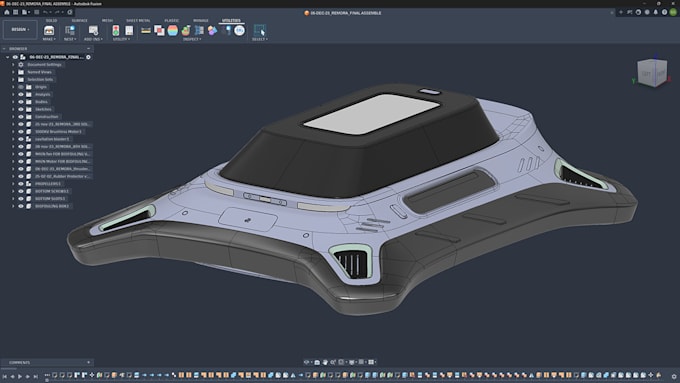The width and height of the screenshot is (680, 383).
Task: Click the Undo arrow
Action: [x=46, y=12]
